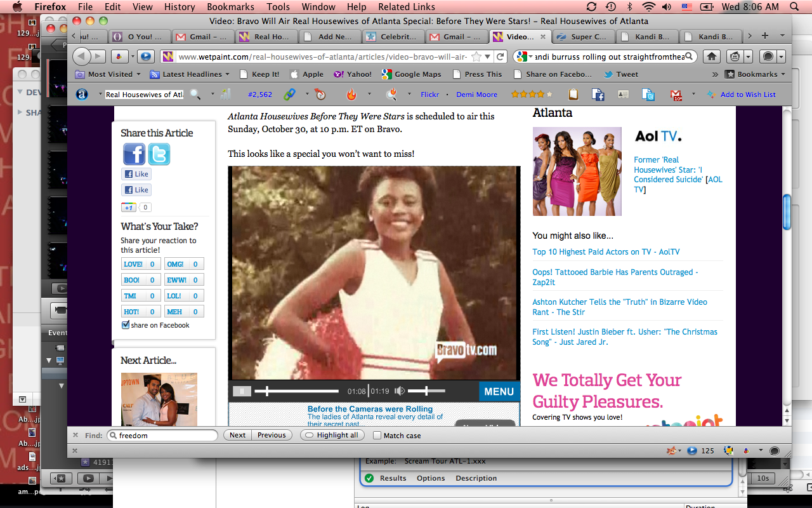Open new tab with plus icon
The height and width of the screenshot is (508, 812).
(x=764, y=36)
